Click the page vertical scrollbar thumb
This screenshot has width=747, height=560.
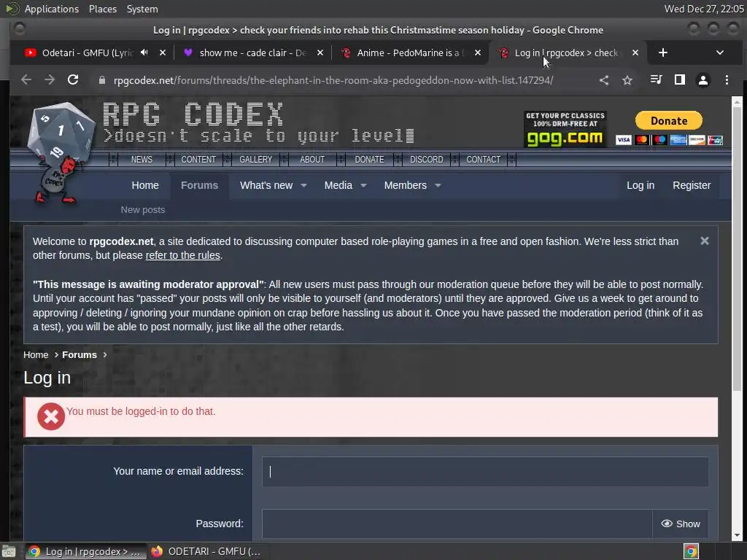click(x=737, y=248)
